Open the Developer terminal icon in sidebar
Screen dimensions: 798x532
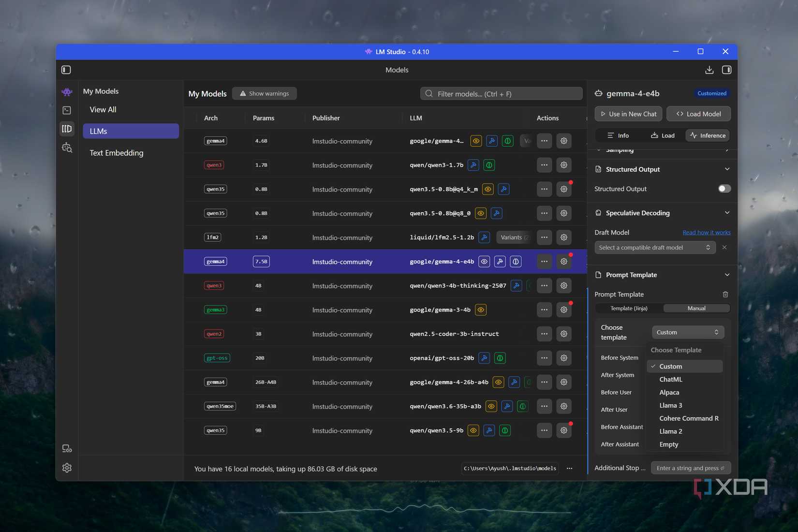(x=67, y=110)
